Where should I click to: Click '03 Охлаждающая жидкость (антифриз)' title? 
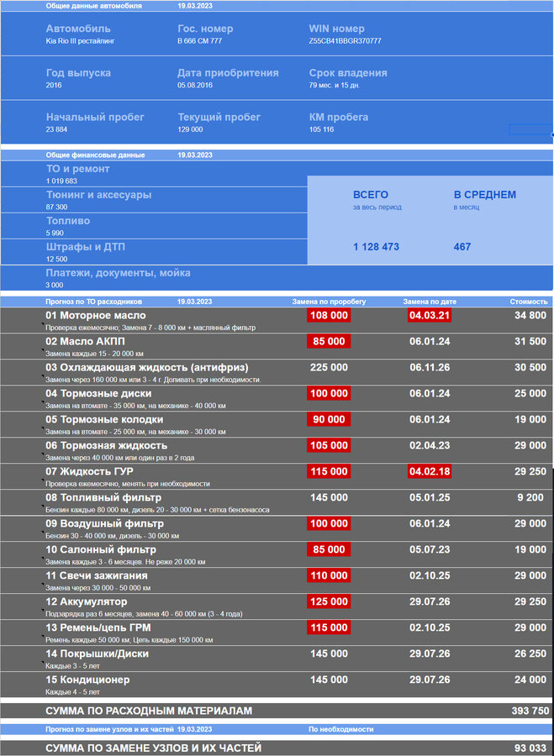pyautogui.click(x=147, y=367)
